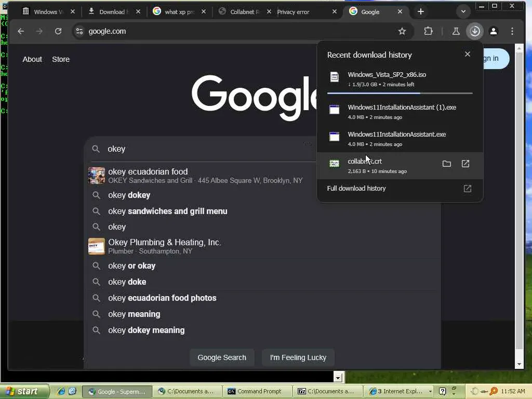This screenshot has width=532, height=399.
Task: Open the 7-Zip C:\Documents taskbar window
Action: (x=327, y=391)
